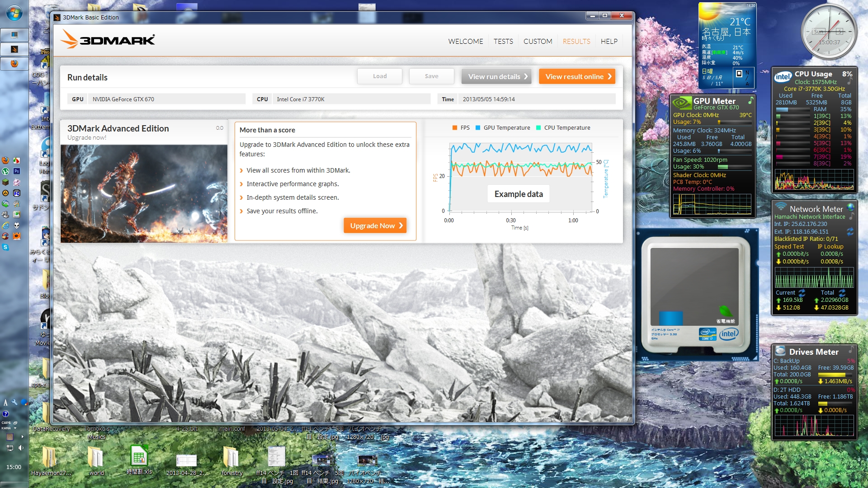Viewport: 868px width, 488px height.
Task: Open Internet Explorer from quick launch
Action: click(5, 225)
